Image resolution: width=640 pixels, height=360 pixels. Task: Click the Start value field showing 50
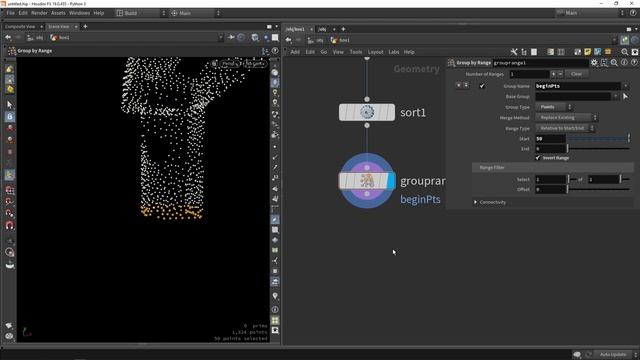[x=550, y=139]
